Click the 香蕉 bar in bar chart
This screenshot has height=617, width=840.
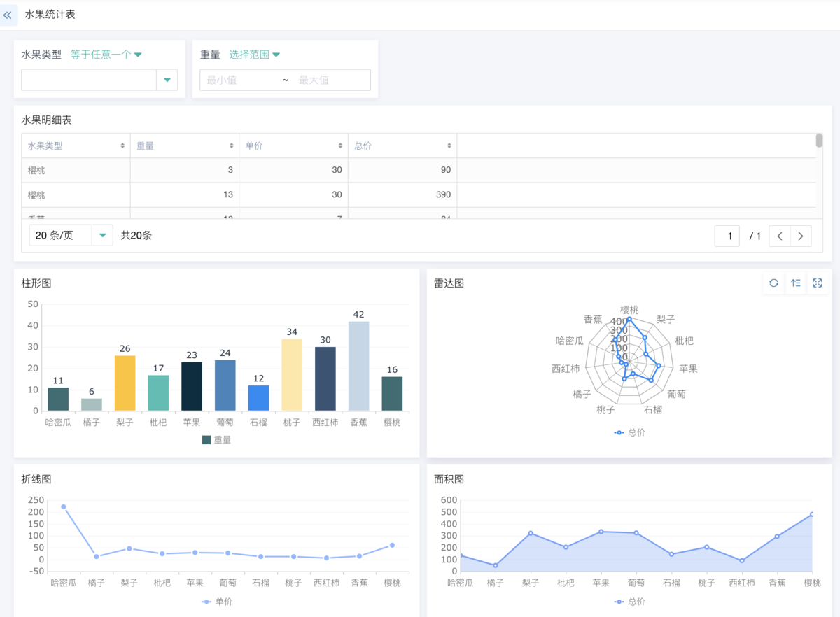pyautogui.click(x=358, y=366)
